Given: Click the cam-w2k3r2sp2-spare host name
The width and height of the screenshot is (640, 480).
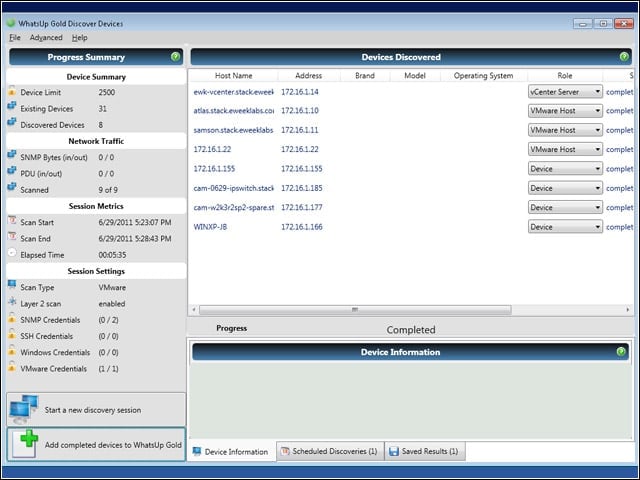Looking at the screenshot, I should 233,207.
